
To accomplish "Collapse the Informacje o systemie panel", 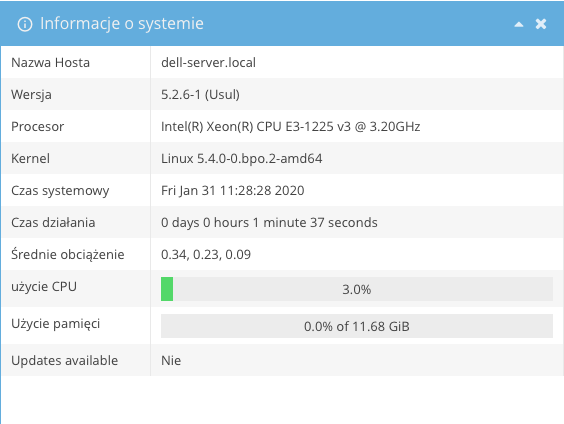I will tap(519, 24).
